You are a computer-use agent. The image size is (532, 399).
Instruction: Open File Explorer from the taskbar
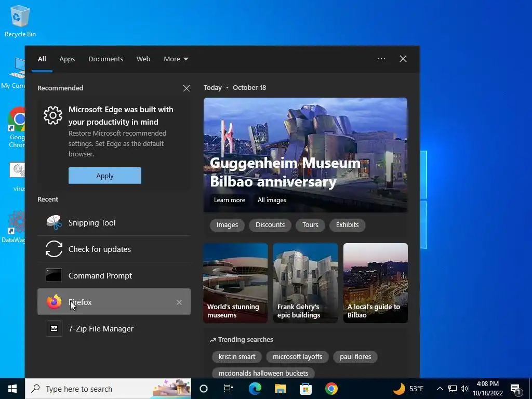click(280, 389)
